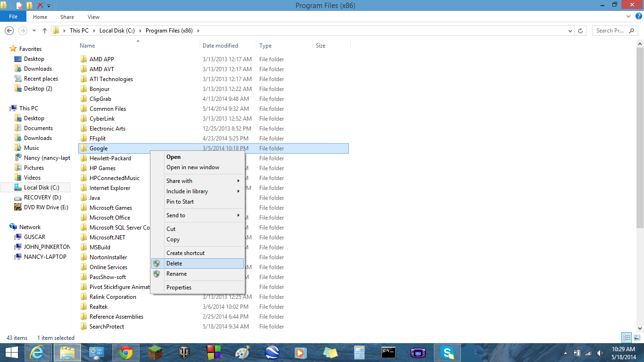Go up one folder level
This screenshot has height=362, width=644.
click(45, 31)
